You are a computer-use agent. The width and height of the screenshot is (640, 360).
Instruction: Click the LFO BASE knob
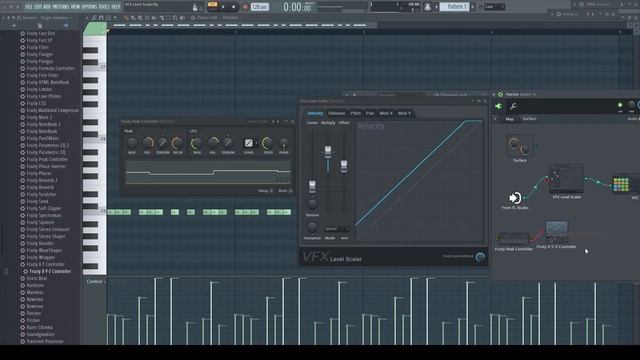(197, 143)
